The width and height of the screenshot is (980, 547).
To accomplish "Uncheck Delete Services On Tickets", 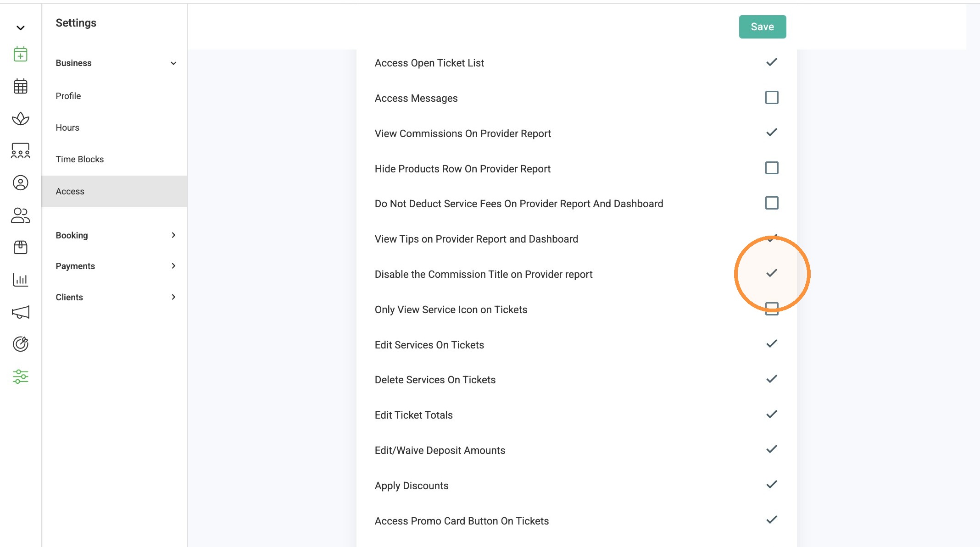I will 772,379.
